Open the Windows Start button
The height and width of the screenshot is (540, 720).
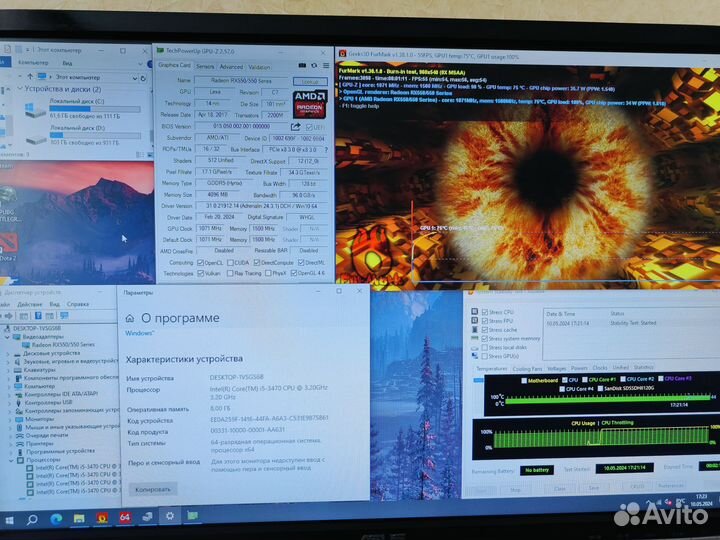click(x=9, y=520)
